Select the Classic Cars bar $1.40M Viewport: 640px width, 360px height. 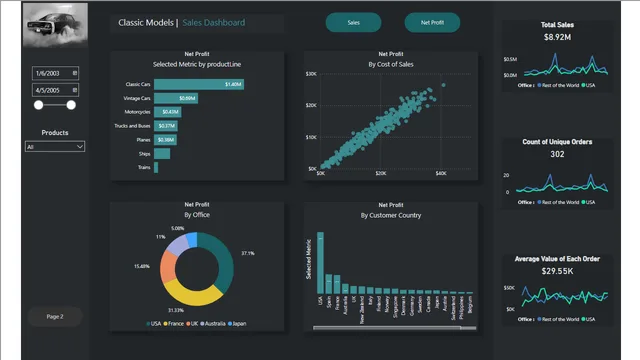[x=199, y=84]
